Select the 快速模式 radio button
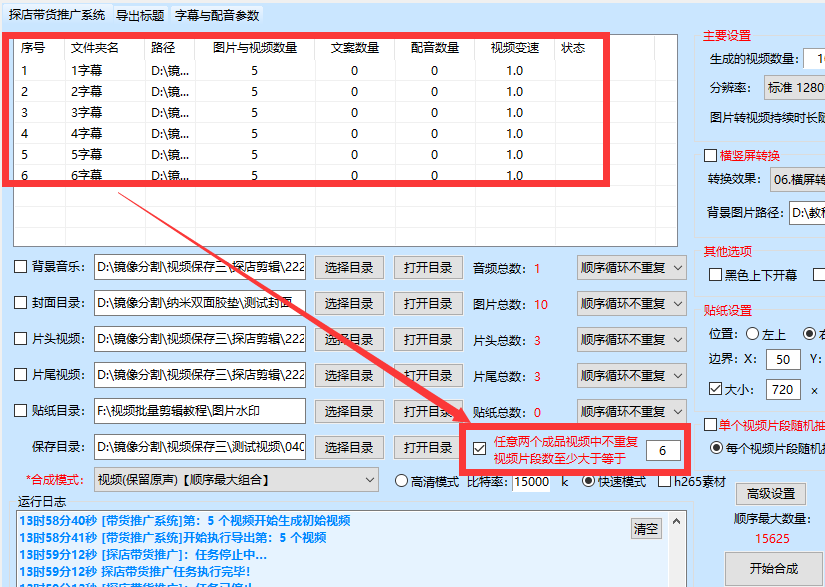 point(588,481)
